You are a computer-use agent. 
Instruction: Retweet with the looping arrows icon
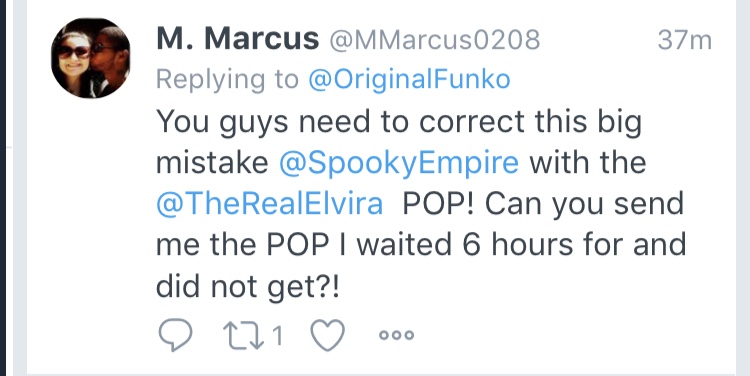click(244, 335)
